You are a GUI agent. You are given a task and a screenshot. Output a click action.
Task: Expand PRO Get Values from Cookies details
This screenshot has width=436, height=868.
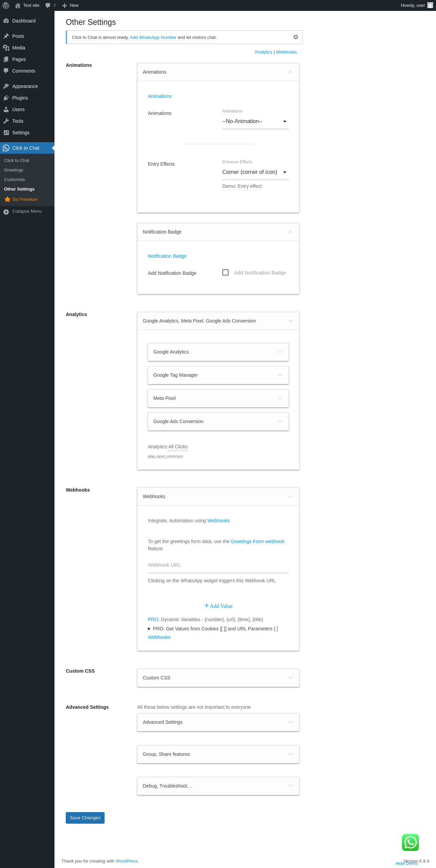[x=149, y=629]
